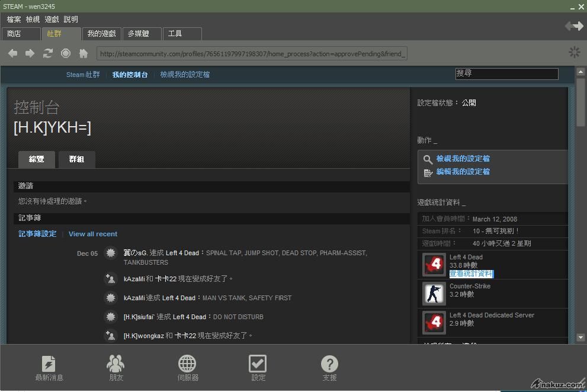Click the Steam 社群 navigation link

tap(83, 75)
